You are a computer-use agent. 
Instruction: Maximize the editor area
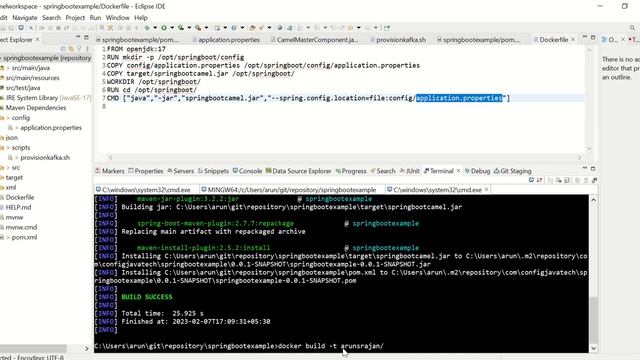coord(593,38)
